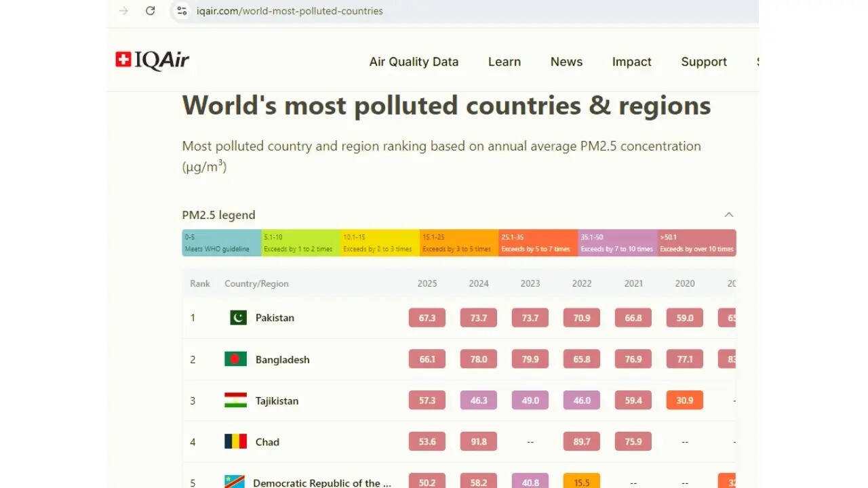Click Bangladesh's 2020 value 77.1
This screenshot has height=488, width=868.
(x=685, y=359)
